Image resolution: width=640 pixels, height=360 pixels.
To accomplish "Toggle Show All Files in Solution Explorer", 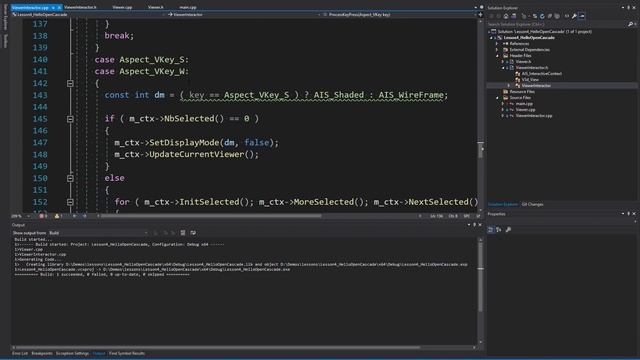I will (x=557, y=16).
